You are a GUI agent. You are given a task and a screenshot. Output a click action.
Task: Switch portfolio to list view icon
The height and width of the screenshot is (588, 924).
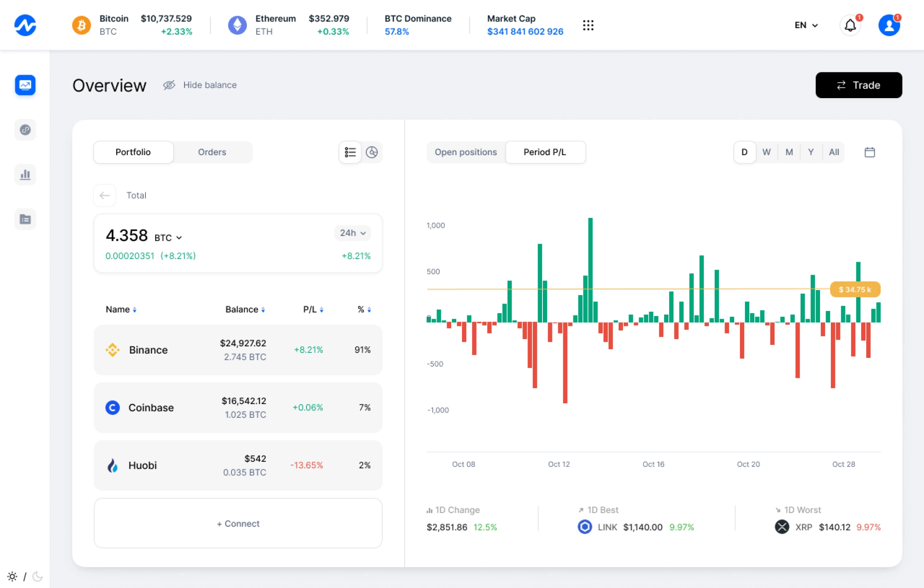click(x=350, y=152)
